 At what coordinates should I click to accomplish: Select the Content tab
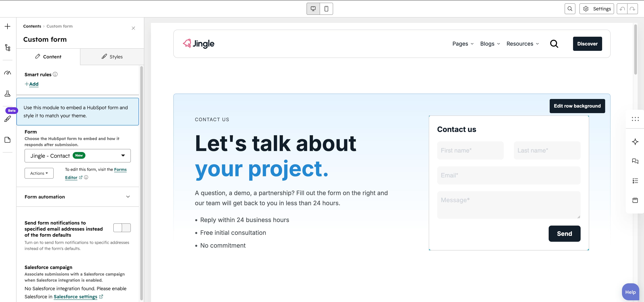coord(48,57)
